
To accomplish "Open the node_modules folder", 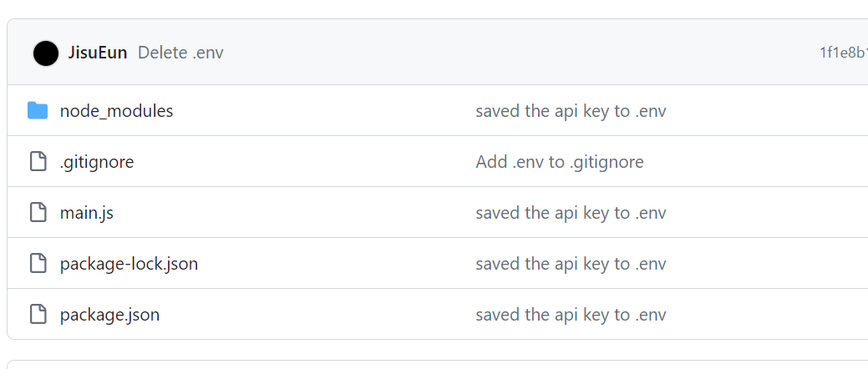I will [116, 110].
